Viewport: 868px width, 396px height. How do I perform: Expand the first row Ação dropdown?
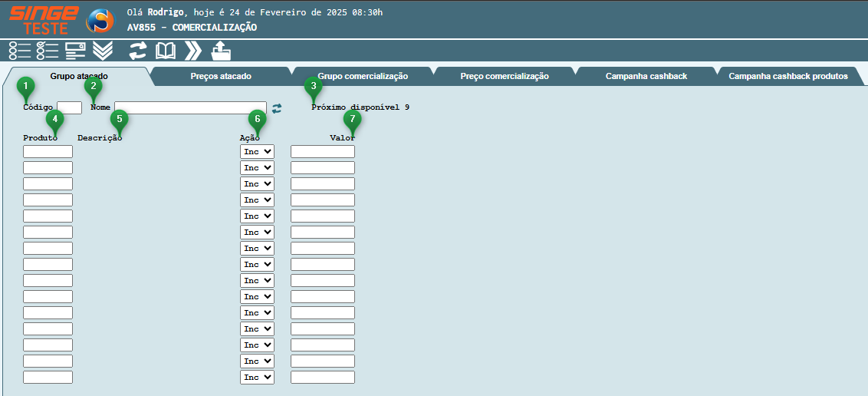click(x=257, y=152)
